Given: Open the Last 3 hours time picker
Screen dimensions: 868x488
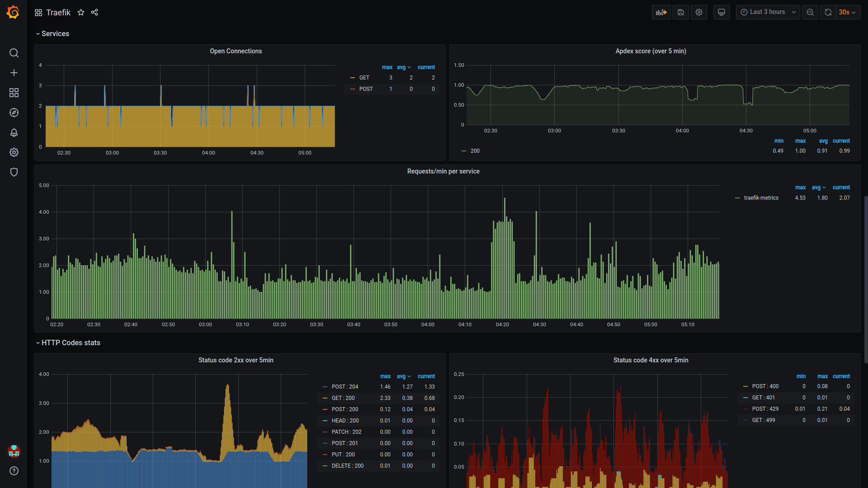Looking at the screenshot, I should (x=768, y=12).
